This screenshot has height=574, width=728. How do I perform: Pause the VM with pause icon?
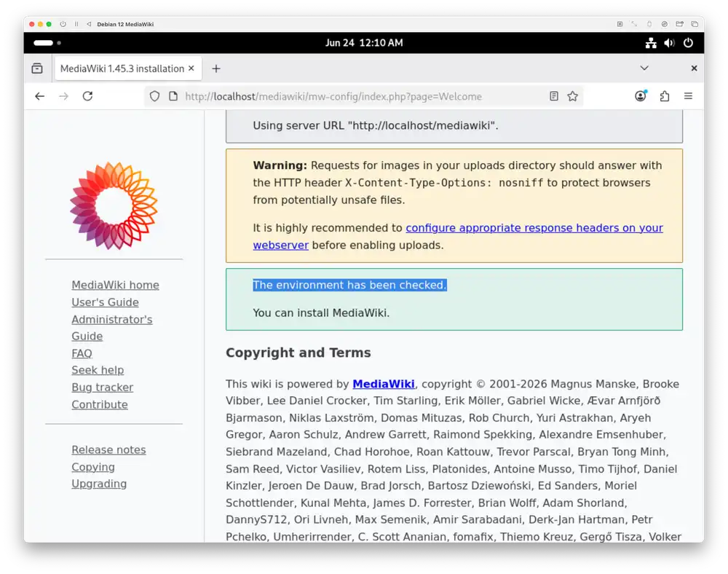tap(76, 24)
